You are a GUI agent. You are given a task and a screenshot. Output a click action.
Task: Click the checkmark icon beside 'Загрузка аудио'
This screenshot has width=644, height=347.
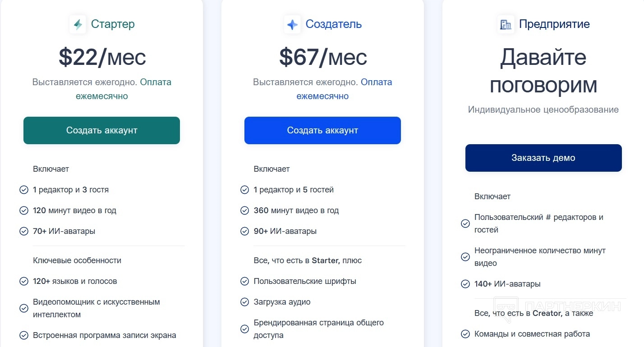(244, 302)
